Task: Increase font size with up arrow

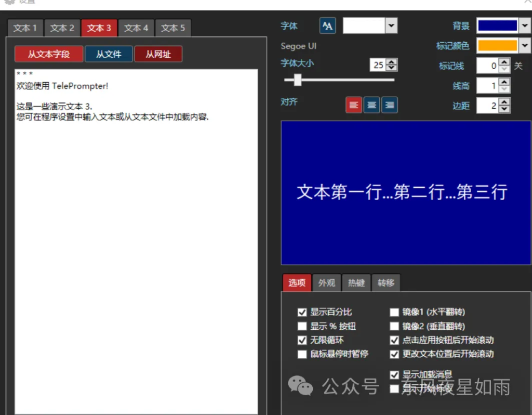Action: pyautogui.click(x=392, y=62)
